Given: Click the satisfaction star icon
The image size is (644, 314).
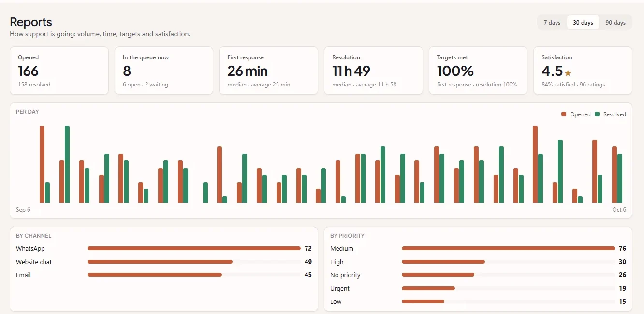Looking at the screenshot, I should [568, 73].
